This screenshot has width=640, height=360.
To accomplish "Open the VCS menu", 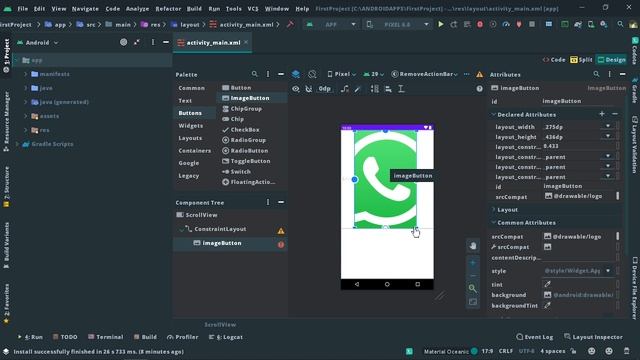I will click(253, 9).
